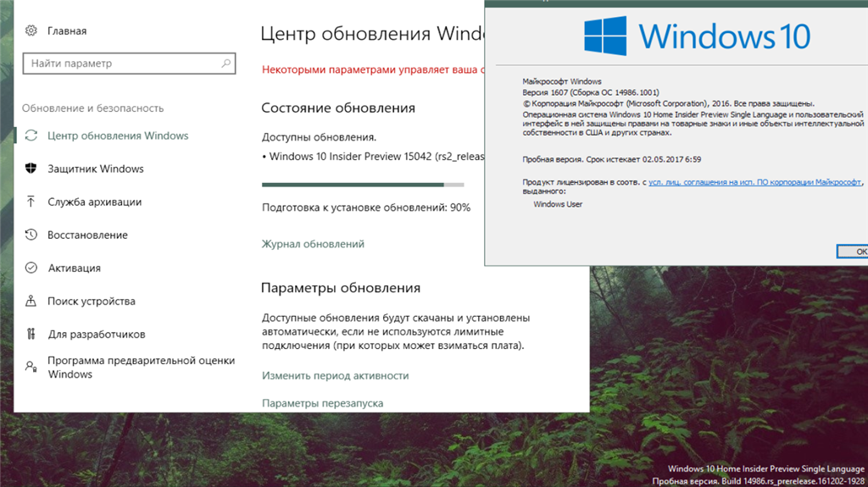Click the Версия 1607 build line
Screen dimensions: 868x487
(591, 92)
